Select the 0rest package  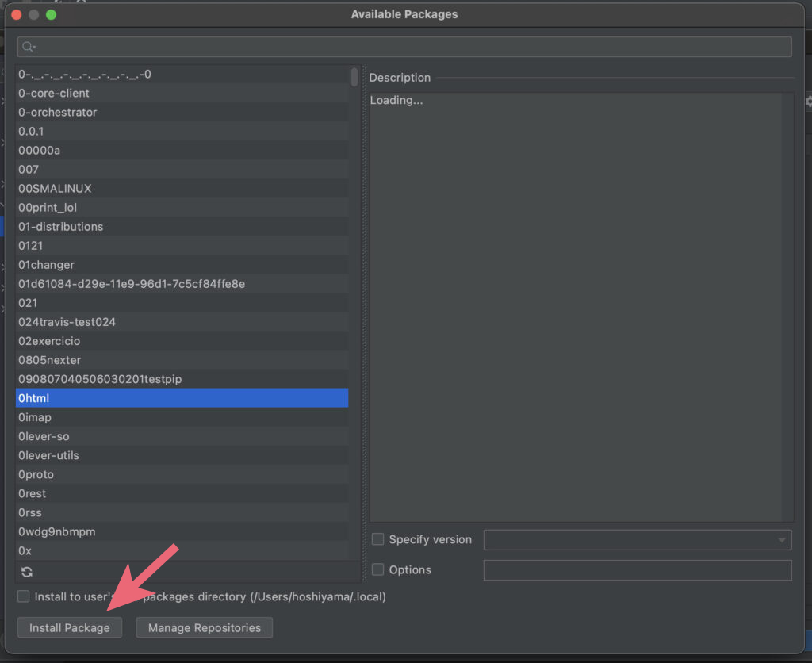pyautogui.click(x=182, y=493)
